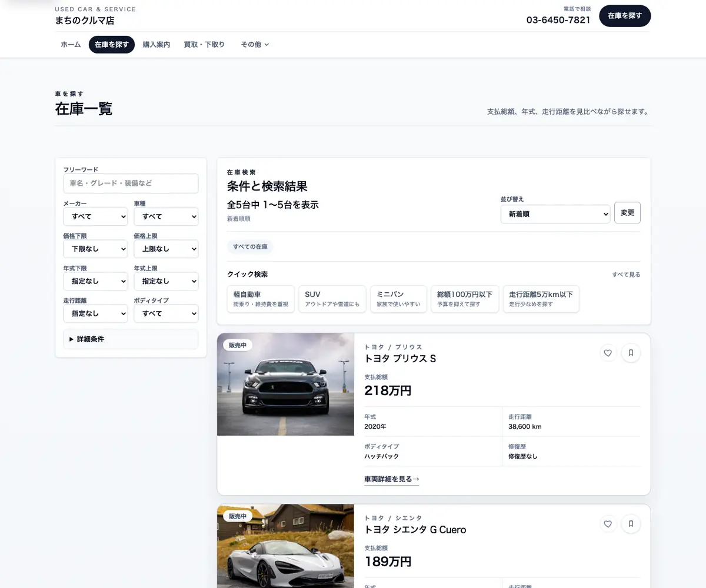Click the 2020年 year value
Screen dimensions: 706x588
(375, 427)
